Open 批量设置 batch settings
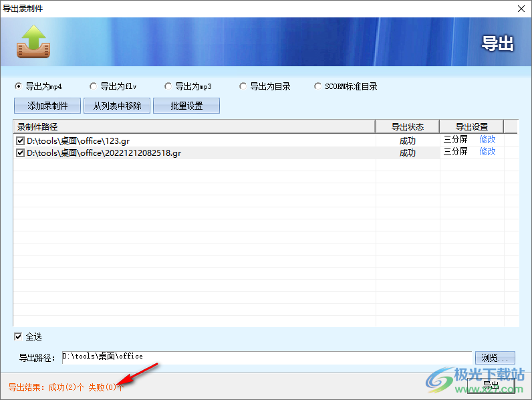This screenshot has height=400, width=532. (186, 106)
